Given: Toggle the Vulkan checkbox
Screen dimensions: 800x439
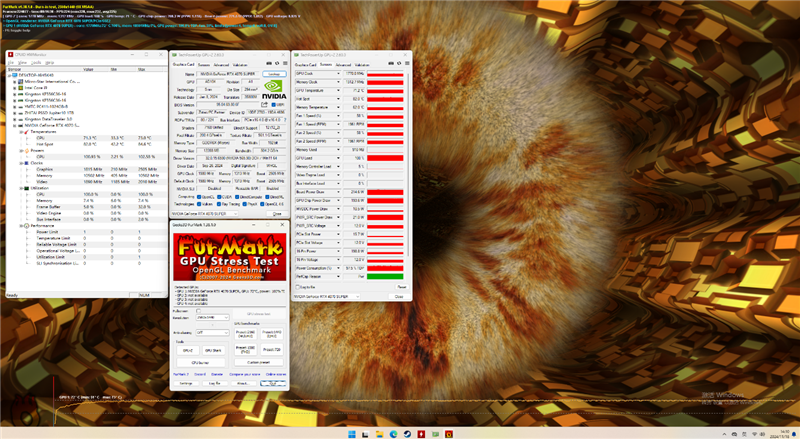Looking at the screenshot, I should [x=199, y=204].
